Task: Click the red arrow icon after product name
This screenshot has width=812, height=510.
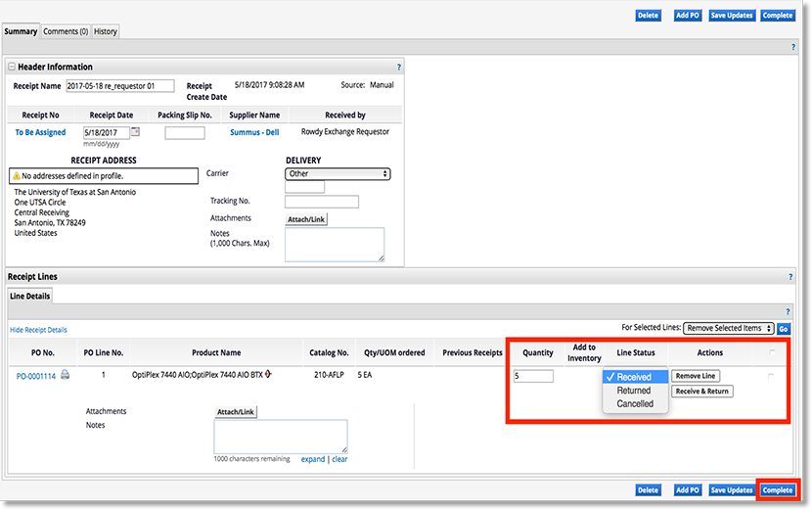Action: coord(268,375)
